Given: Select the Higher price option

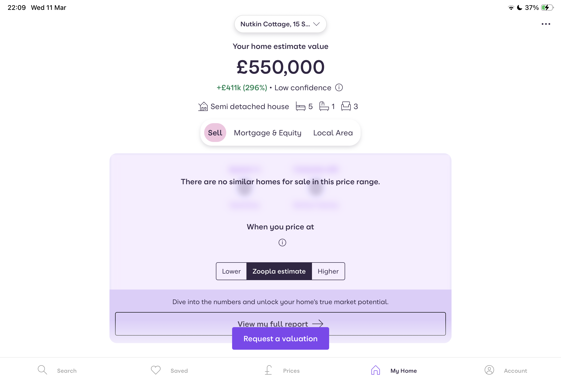Looking at the screenshot, I should click(x=328, y=271).
